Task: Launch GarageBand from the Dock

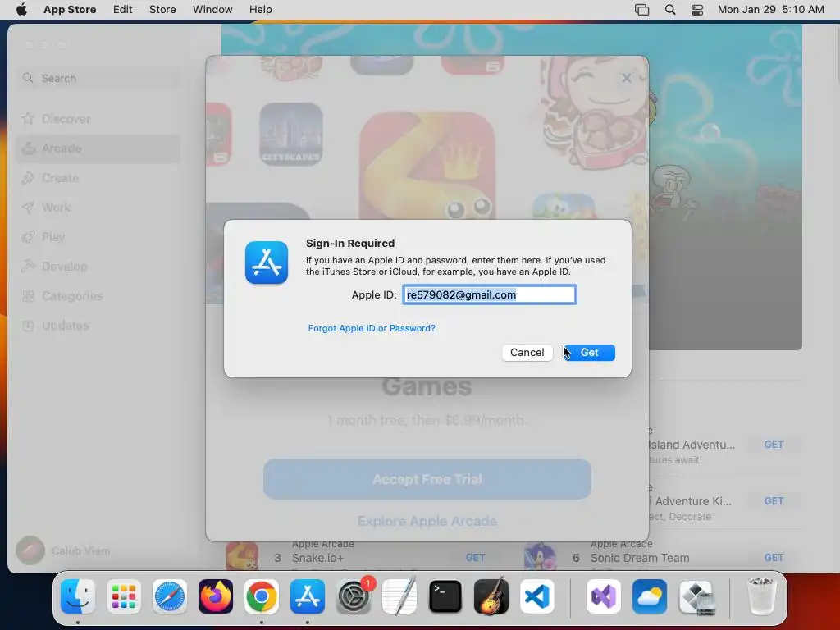Action: 491,596
